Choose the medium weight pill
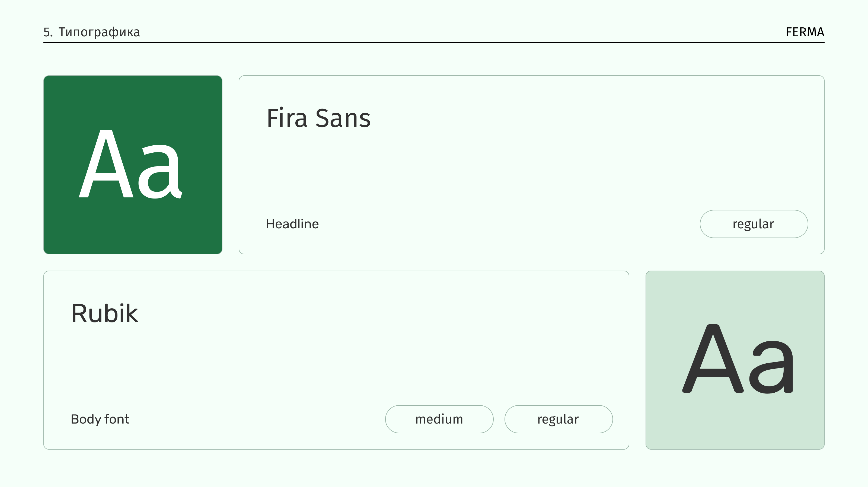This screenshot has width=868, height=487. (439, 419)
